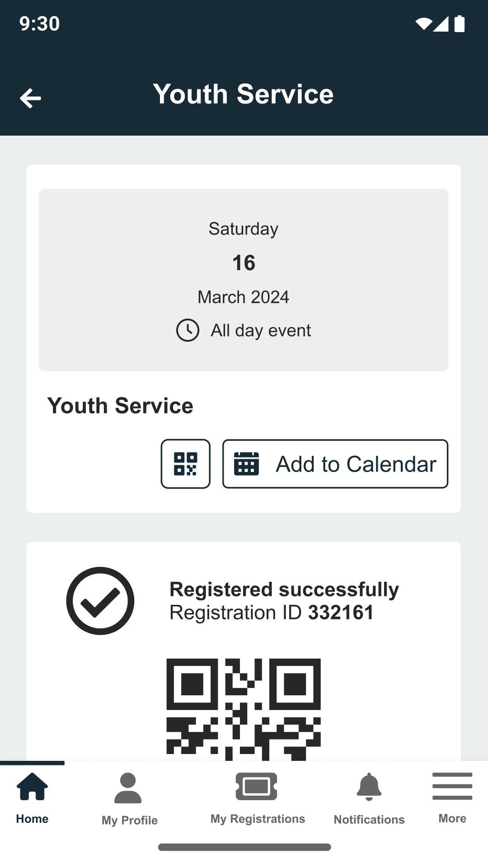Switch to the My Registrations tab label
This screenshot has height=868, width=488.
pyautogui.click(x=258, y=819)
